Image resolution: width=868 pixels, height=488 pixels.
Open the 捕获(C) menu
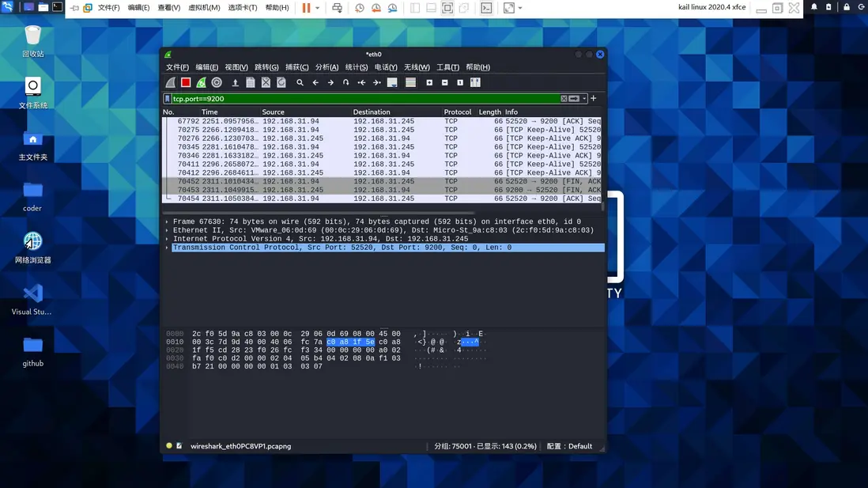point(297,67)
